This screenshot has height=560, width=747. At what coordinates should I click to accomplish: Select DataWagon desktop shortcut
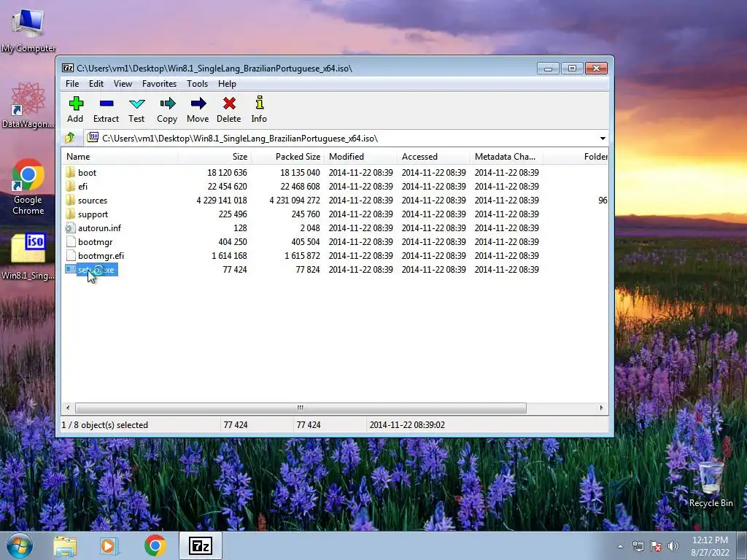[x=28, y=105]
